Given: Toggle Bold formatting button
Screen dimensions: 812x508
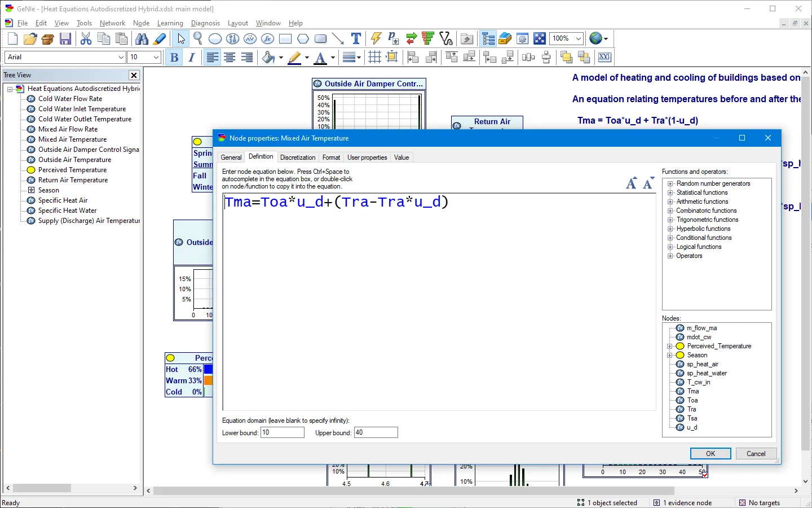Looking at the screenshot, I should 174,57.
